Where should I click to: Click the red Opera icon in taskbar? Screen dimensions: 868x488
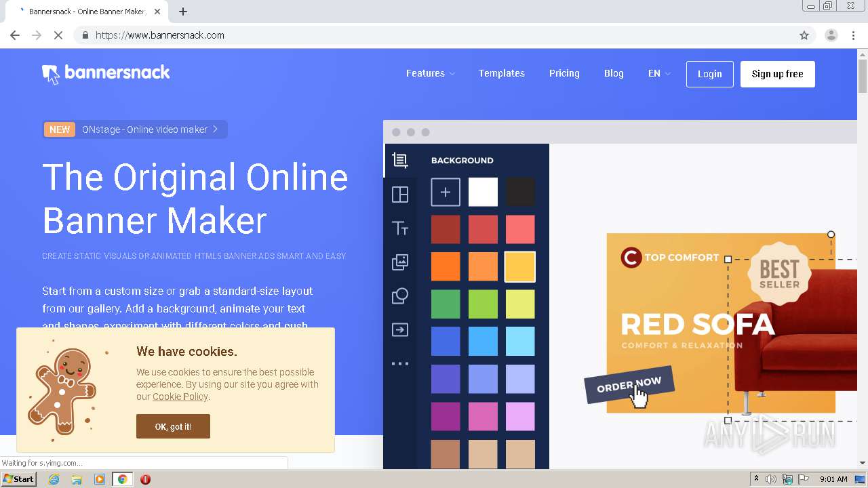(145, 479)
